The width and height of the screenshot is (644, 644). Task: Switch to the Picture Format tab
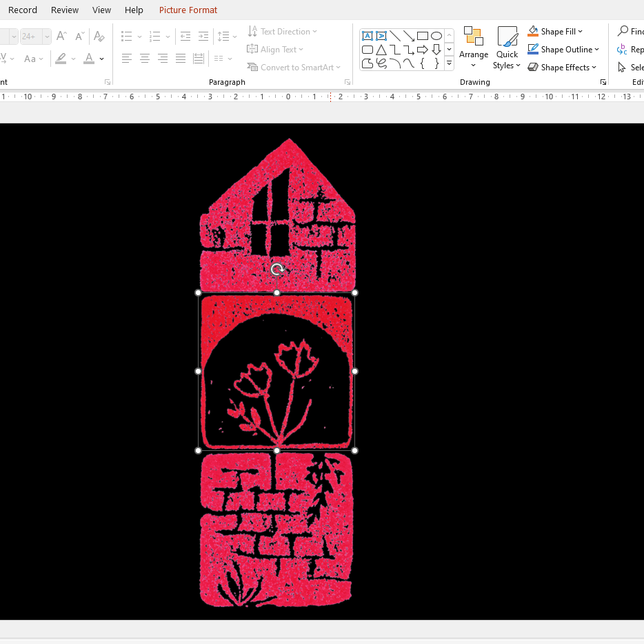[x=188, y=10]
